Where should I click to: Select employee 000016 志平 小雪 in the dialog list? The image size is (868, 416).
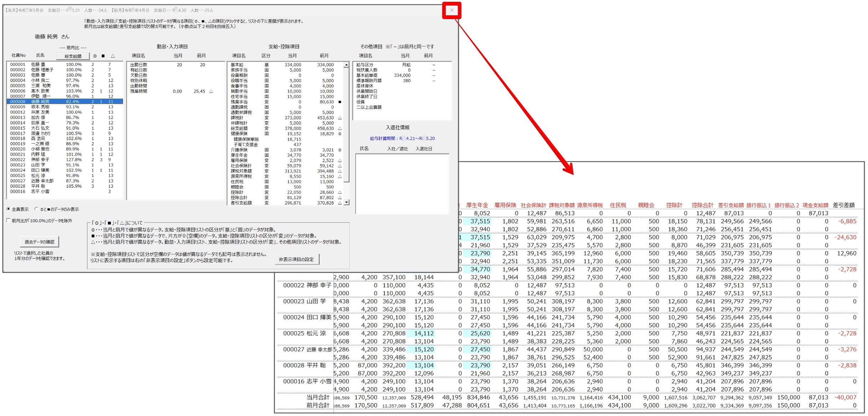click(64, 191)
